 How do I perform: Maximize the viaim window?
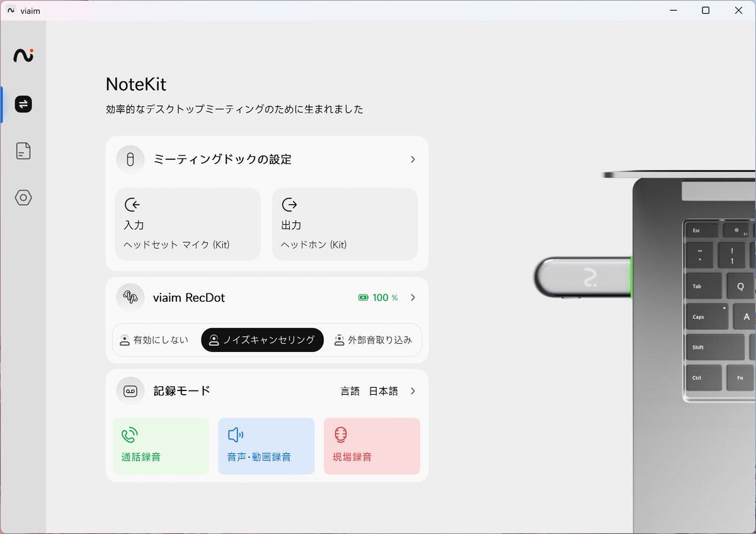706,10
